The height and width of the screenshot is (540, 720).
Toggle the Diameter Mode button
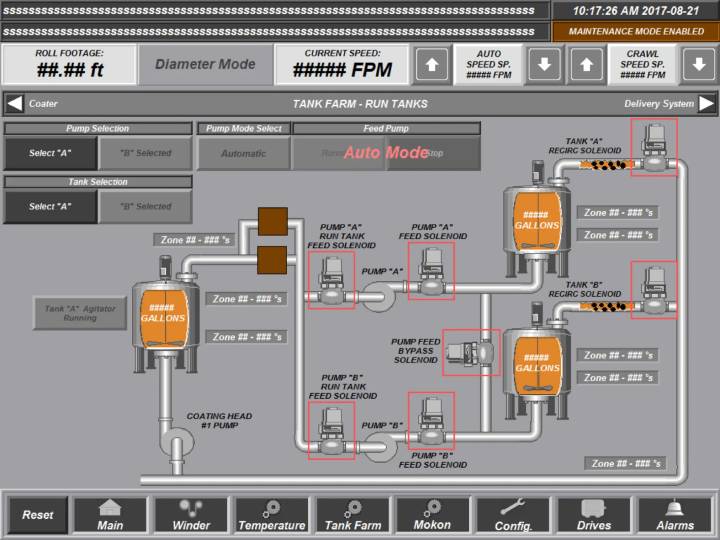click(x=205, y=64)
